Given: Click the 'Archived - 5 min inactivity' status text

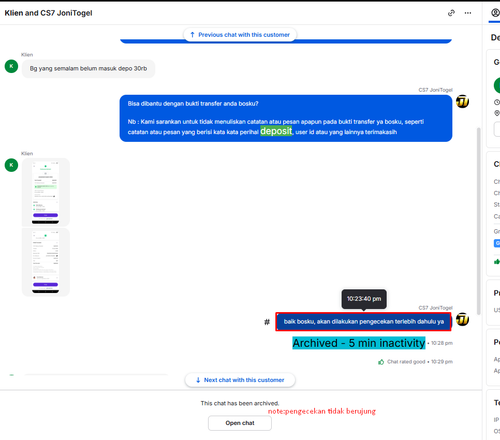Looking at the screenshot, I should 359,343.
